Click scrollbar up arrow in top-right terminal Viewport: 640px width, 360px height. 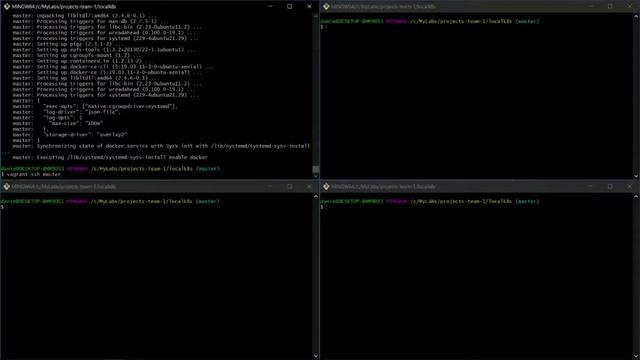pos(636,16)
